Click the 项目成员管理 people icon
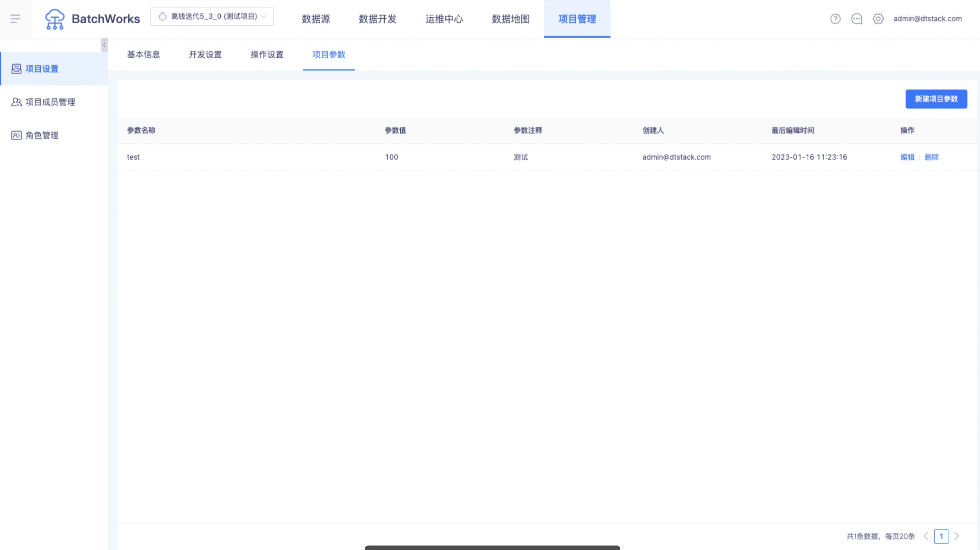The height and width of the screenshot is (550, 980). [16, 102]
